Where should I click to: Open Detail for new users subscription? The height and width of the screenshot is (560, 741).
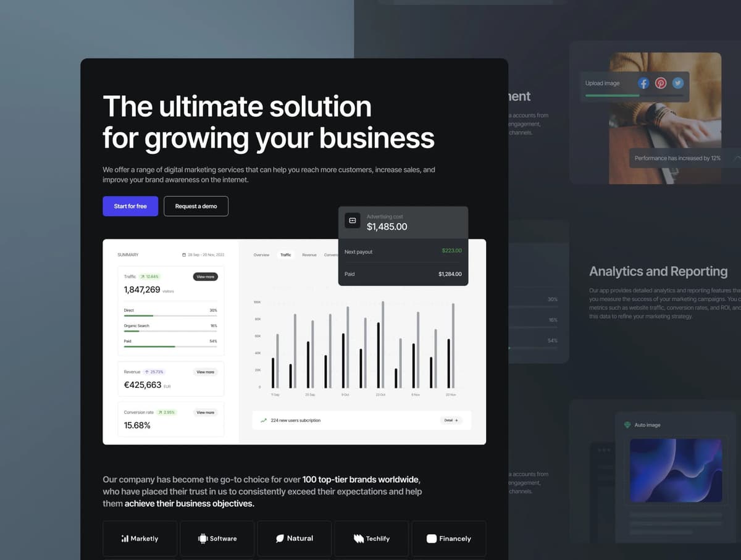tap(451, 420)
